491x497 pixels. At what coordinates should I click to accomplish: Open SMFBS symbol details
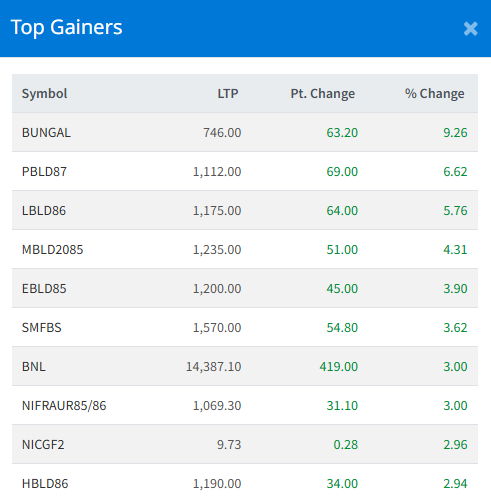pos(42,328)
